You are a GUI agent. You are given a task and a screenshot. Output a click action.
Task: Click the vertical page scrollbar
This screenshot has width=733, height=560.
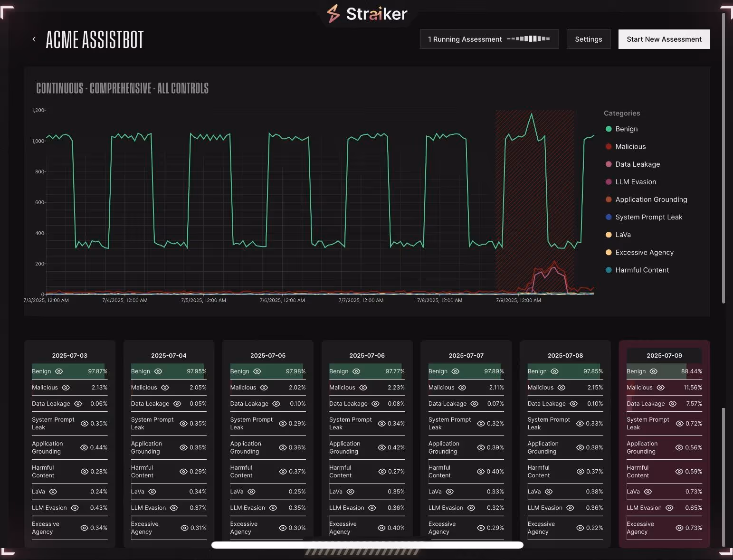[x=723, y=158]
